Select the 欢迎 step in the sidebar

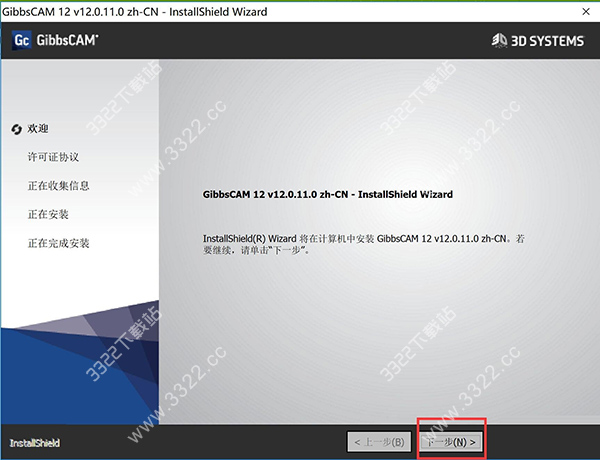38,129
